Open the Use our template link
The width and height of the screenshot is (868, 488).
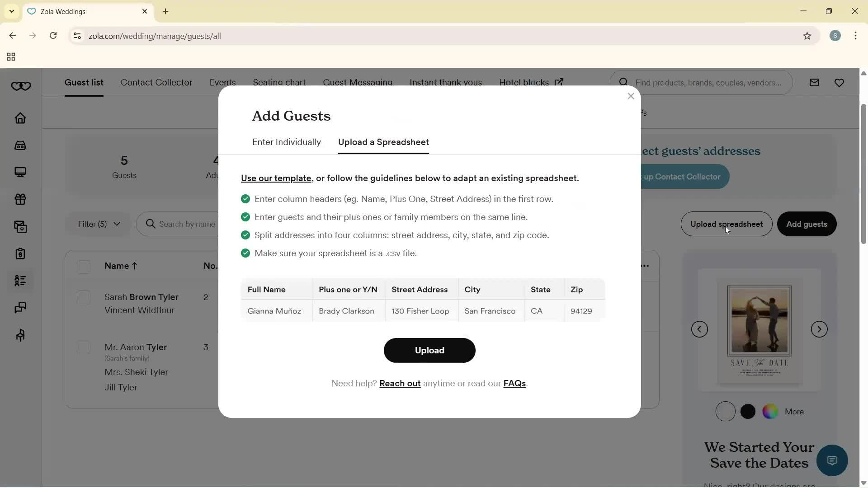tap(276, 178)
